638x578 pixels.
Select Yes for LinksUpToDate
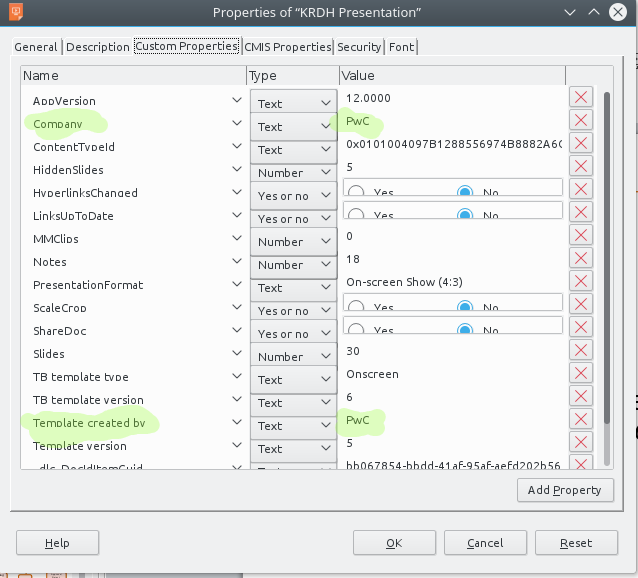[356, 214]
